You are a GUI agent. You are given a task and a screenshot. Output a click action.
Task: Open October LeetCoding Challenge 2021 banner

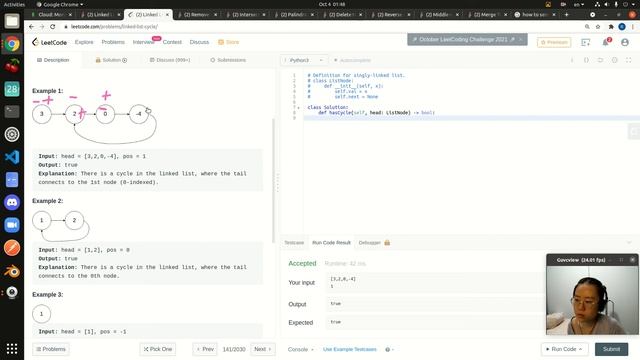coord(467,40)
